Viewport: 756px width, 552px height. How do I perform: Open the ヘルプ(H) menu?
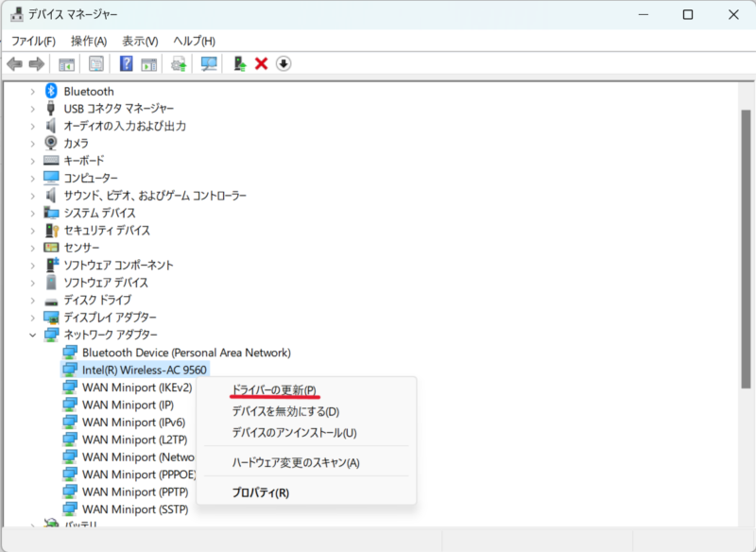point(195,41)
